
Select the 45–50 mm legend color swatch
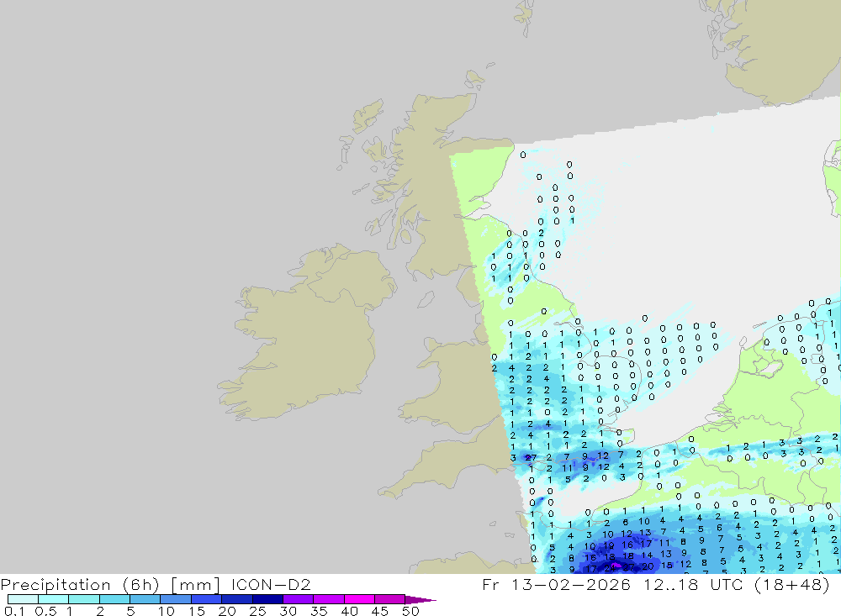[x=390, y=599]
